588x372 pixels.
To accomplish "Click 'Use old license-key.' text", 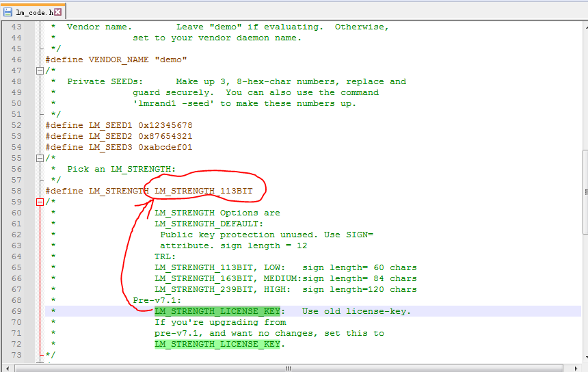I will click(357, 311).
